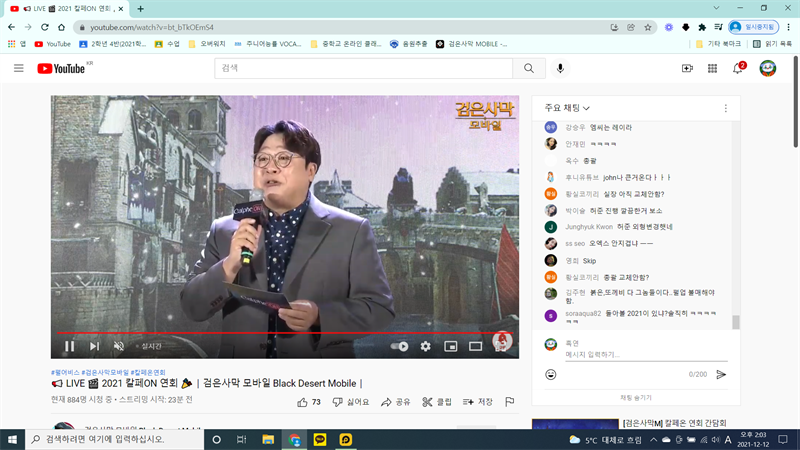Save video to playlist 저장
The width and height of the screenshot is (800, 450).
(478, 402)
